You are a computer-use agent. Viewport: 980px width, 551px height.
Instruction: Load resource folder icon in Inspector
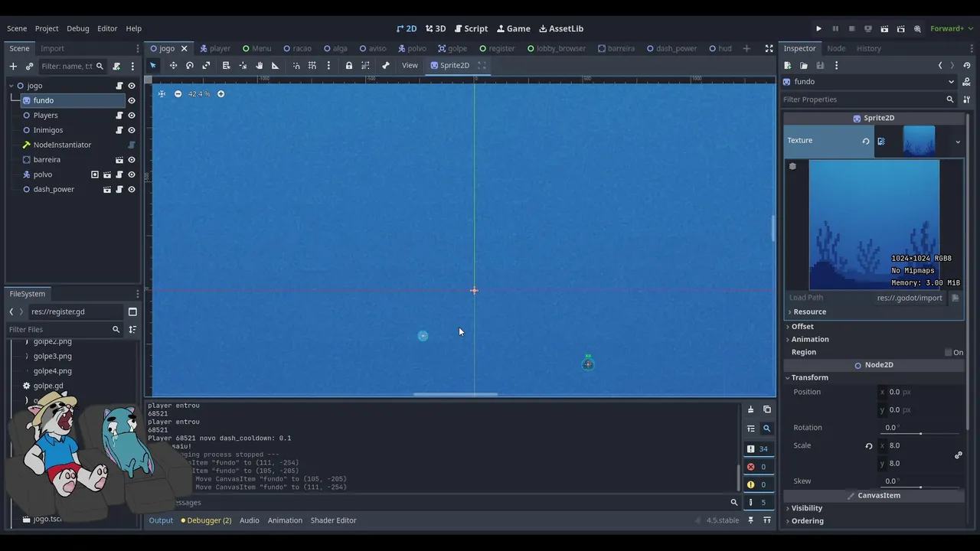[804, 66]
